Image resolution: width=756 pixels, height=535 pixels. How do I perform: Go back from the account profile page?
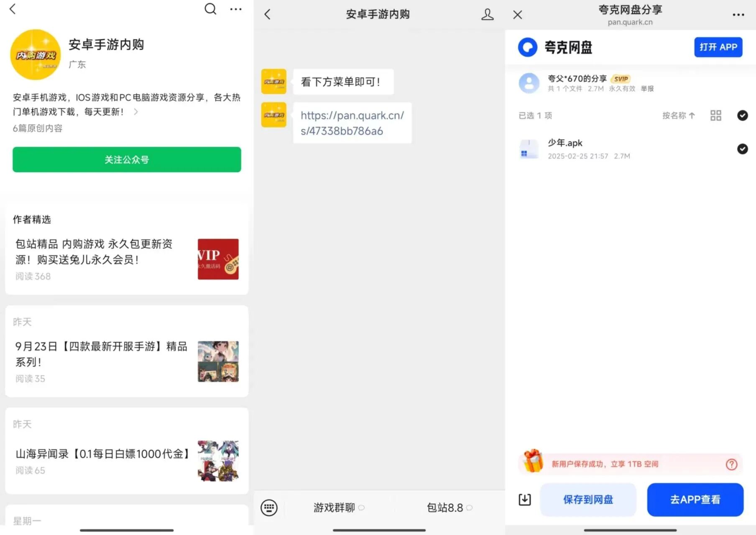(x=13, y=9)
